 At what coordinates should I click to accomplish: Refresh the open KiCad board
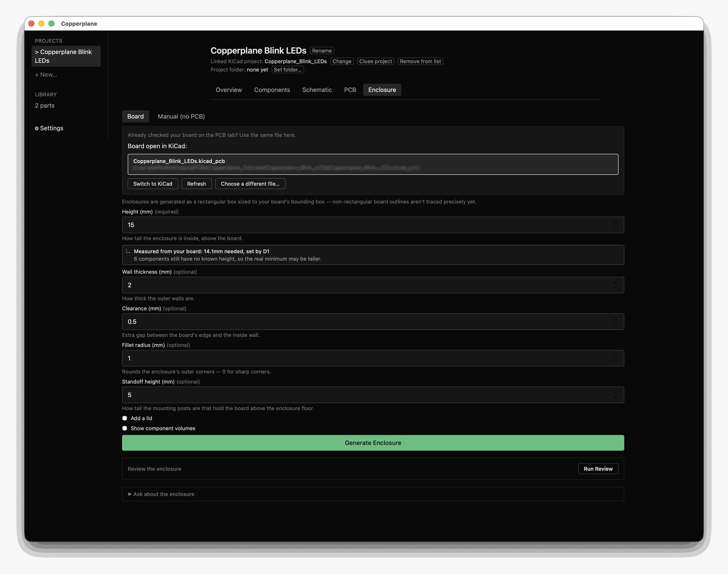coord(196,184)
